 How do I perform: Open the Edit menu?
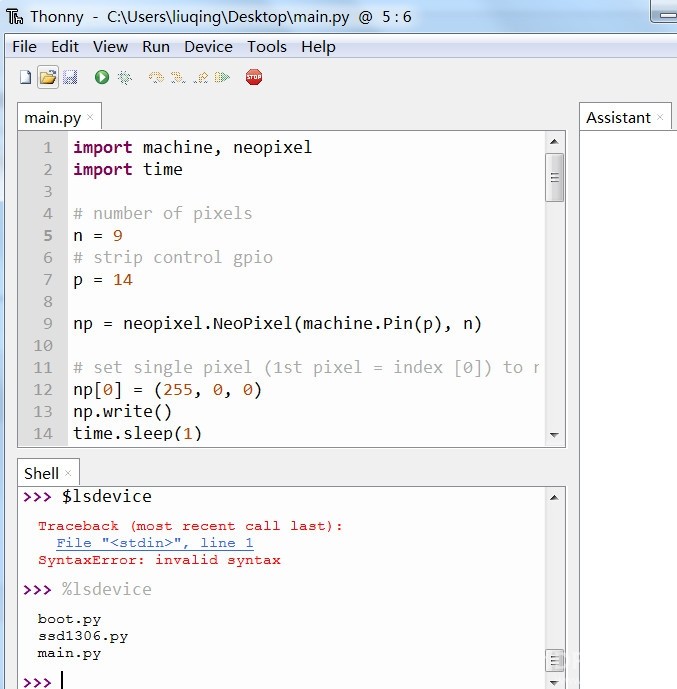[x=65, y=47]
